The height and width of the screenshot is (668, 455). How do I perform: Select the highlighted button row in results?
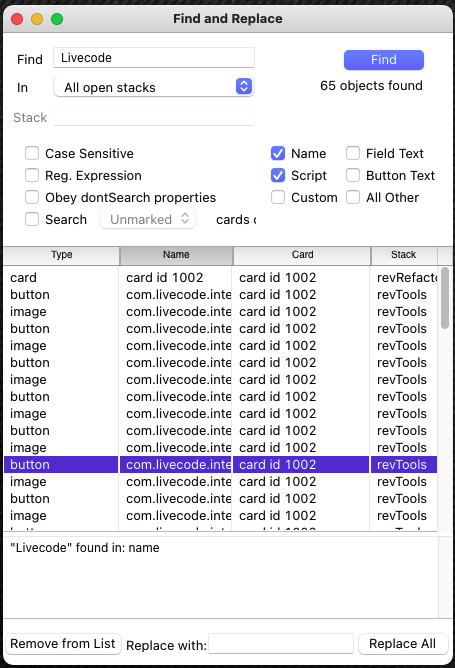point(220,464)
